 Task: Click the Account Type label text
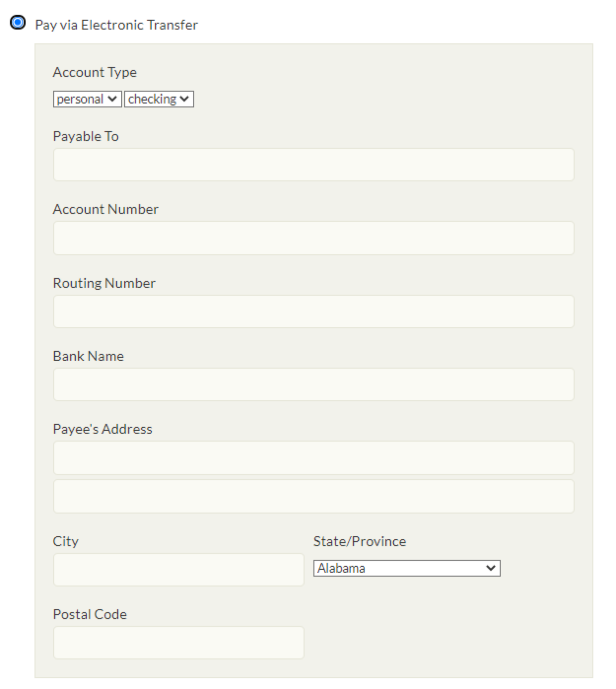click(x=95, y=72)
